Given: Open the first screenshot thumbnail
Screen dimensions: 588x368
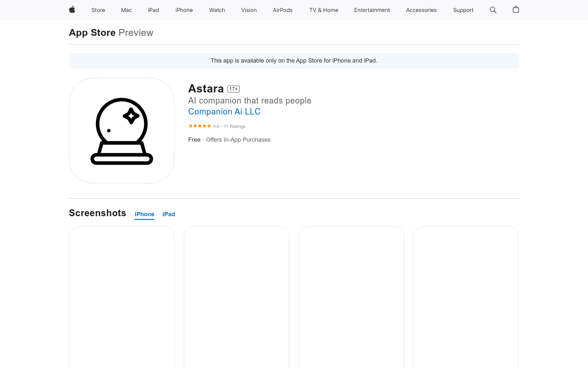Looking at the screenshot, I should click(x=122, y=297).
